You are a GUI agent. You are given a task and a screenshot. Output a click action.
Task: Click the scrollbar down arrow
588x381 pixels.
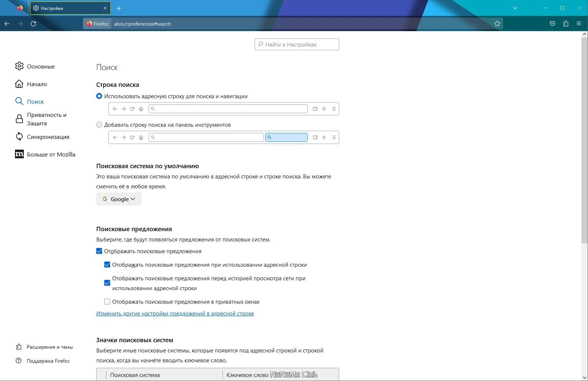point(584,378)
